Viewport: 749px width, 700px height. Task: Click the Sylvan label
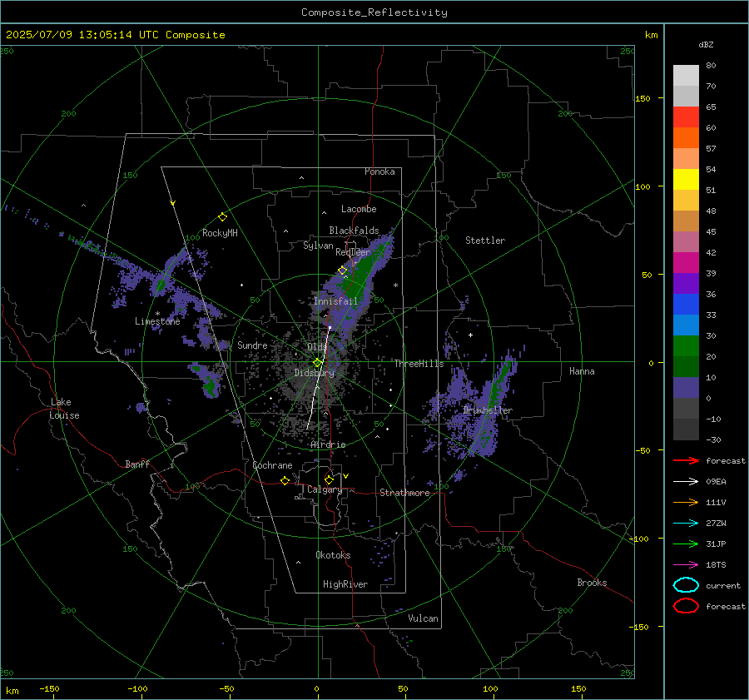point(318,246)
